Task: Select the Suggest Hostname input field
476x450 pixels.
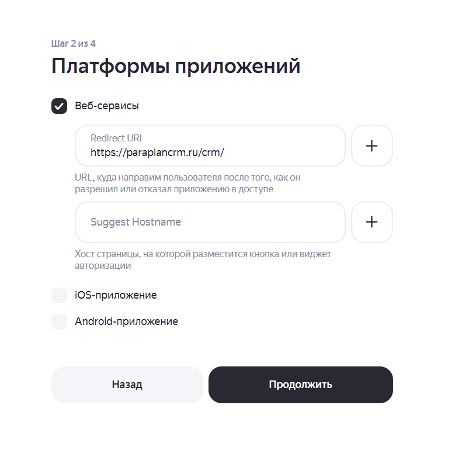Action: click(210, 222)
